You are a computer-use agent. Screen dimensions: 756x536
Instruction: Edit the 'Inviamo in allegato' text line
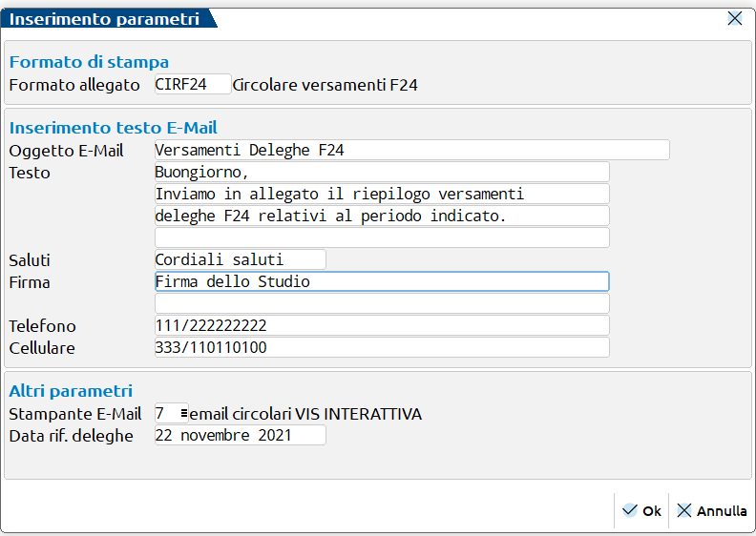(381, 194)
